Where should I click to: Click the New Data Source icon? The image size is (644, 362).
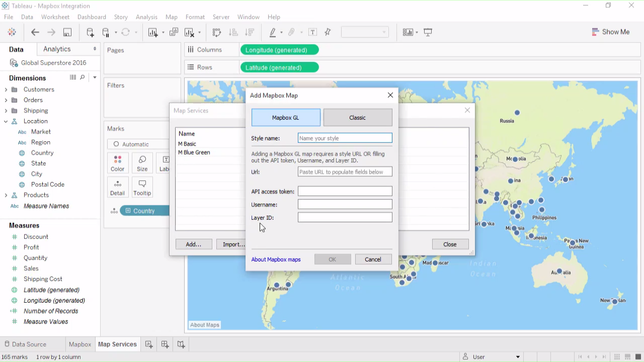click(90, 32)
